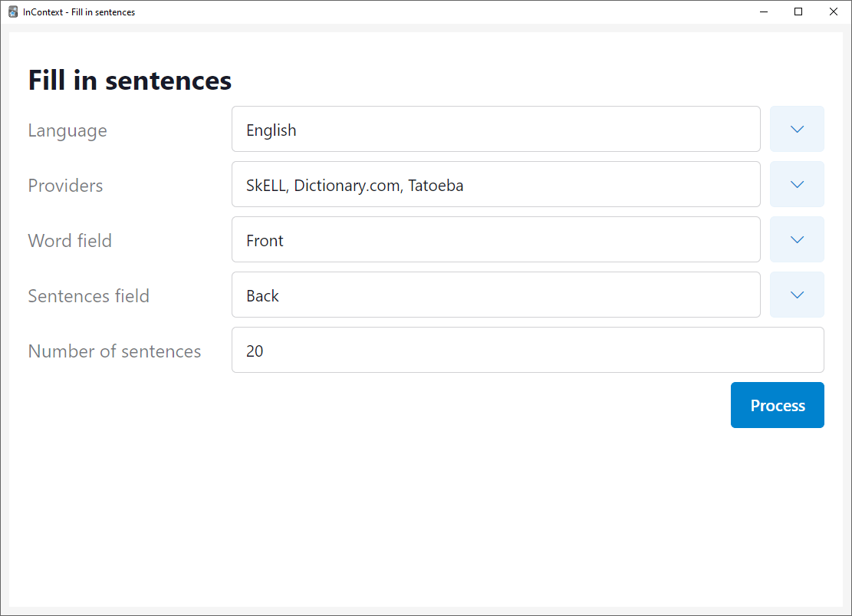The height and width of the screenshot is (616, 852).
Task: Click the Number of sentences label
Action: [x=114, y=351]
